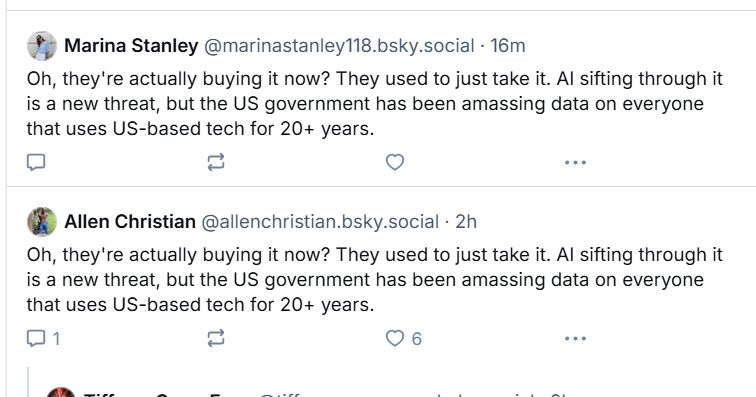Open the 16m timestamp on Marina's post
Viewport: 756px width, 397px height.
[508, 46]
